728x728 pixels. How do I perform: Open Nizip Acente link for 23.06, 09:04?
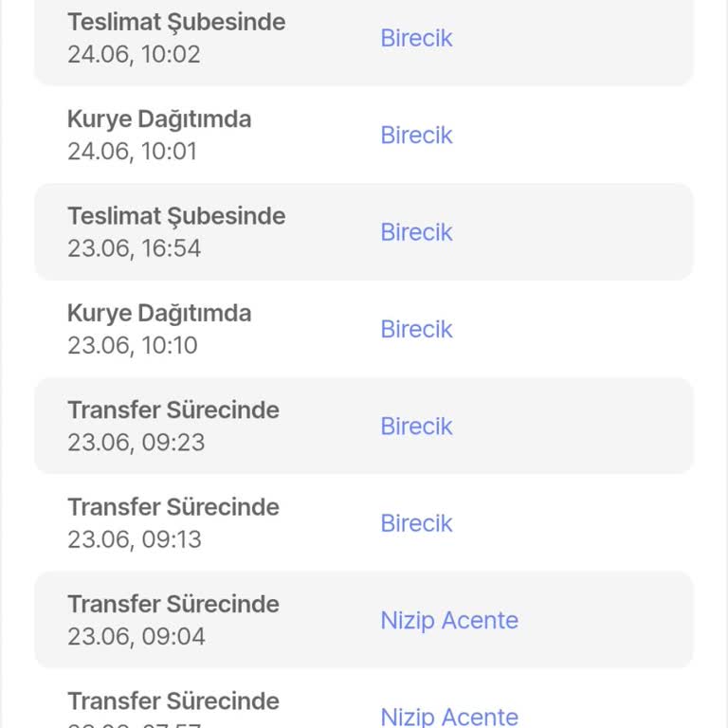click(x=449, y=621)
